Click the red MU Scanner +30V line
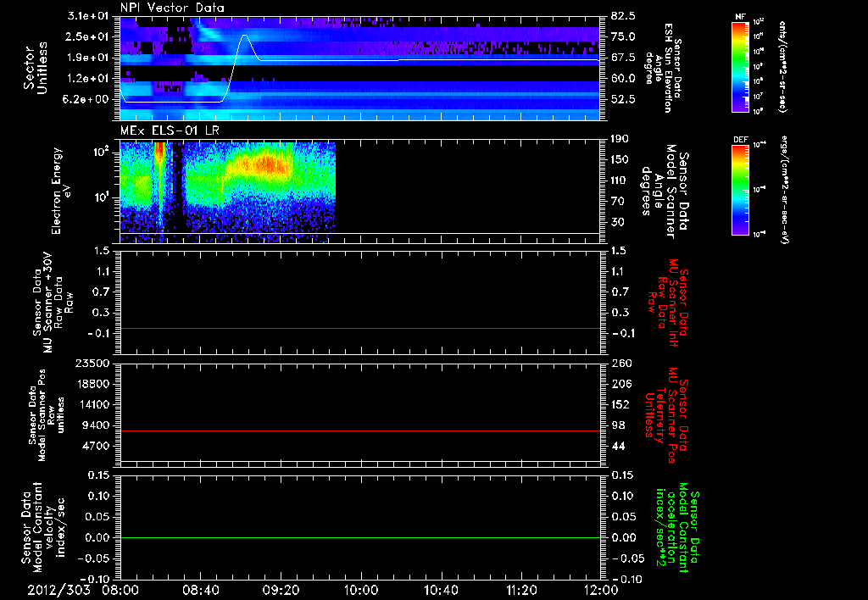Viewport: 868px width, 600px height. click(359, 328)
